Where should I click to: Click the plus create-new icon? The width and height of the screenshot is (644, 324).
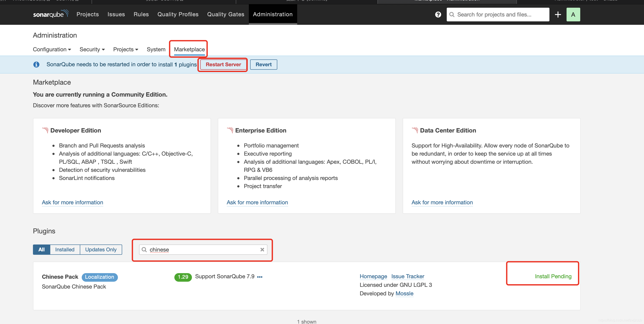click(x=558, y=15)
